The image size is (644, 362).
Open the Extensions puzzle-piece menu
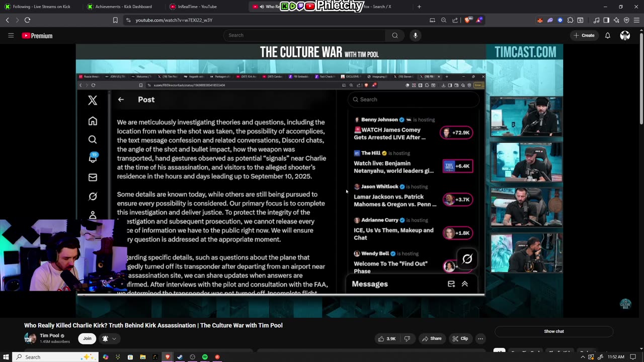pyautogui.click(x=570, y=20)
